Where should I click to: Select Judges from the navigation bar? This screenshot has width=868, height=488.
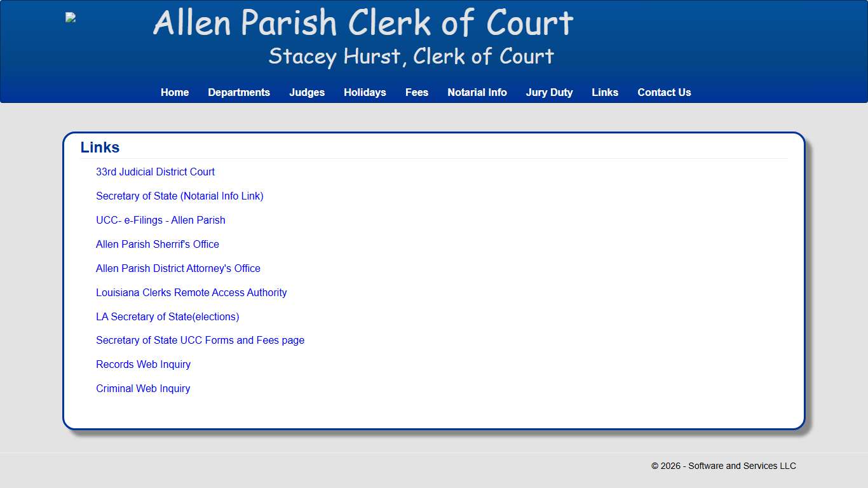point(307,92)
